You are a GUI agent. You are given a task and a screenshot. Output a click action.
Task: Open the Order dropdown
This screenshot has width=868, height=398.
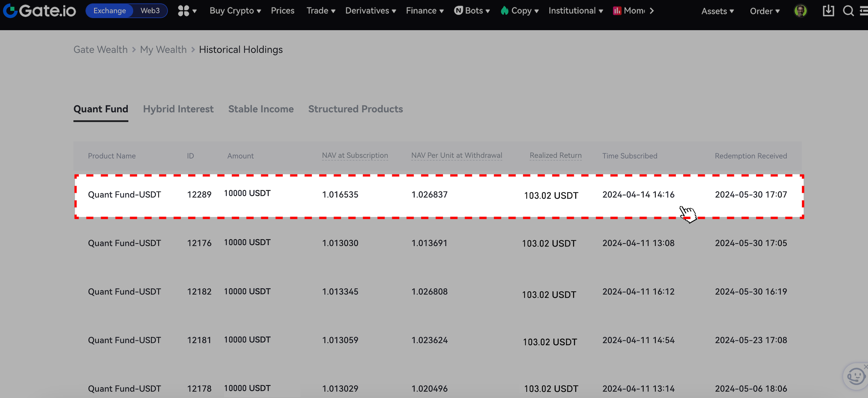click(765, 11)
